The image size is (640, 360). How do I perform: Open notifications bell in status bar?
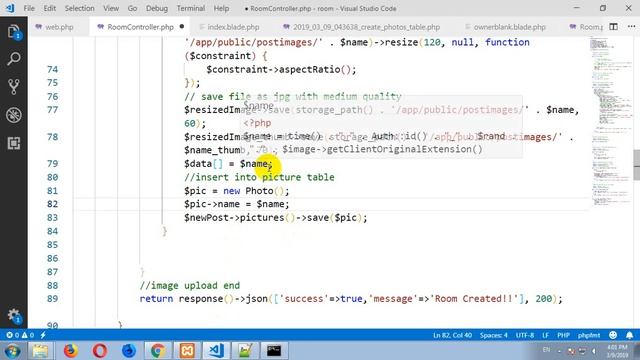point(629,335)
